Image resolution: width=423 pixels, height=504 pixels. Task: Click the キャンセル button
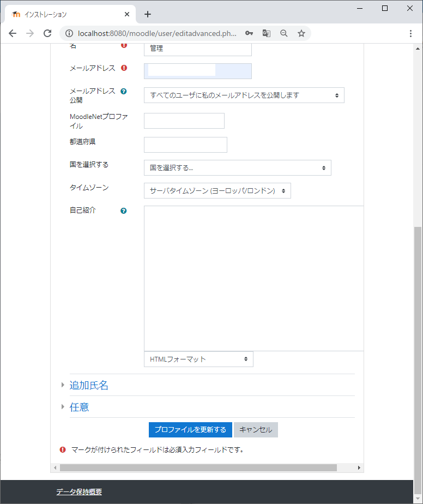pos(256,430)
